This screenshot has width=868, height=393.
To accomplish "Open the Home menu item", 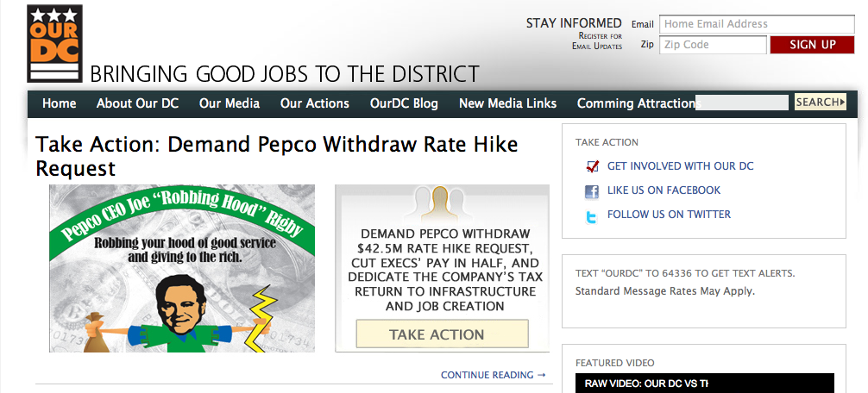I will pos(60,103).
